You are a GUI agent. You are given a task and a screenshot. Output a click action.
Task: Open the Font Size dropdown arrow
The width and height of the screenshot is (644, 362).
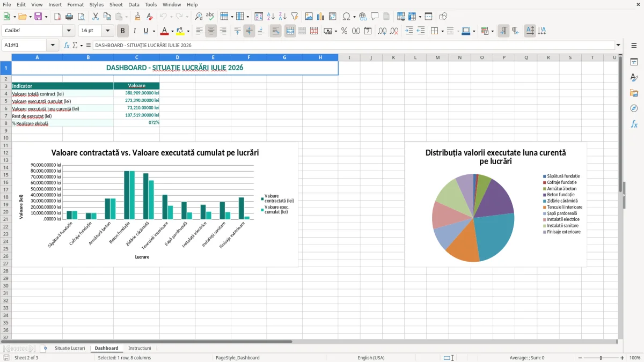[x=108, y=31]
